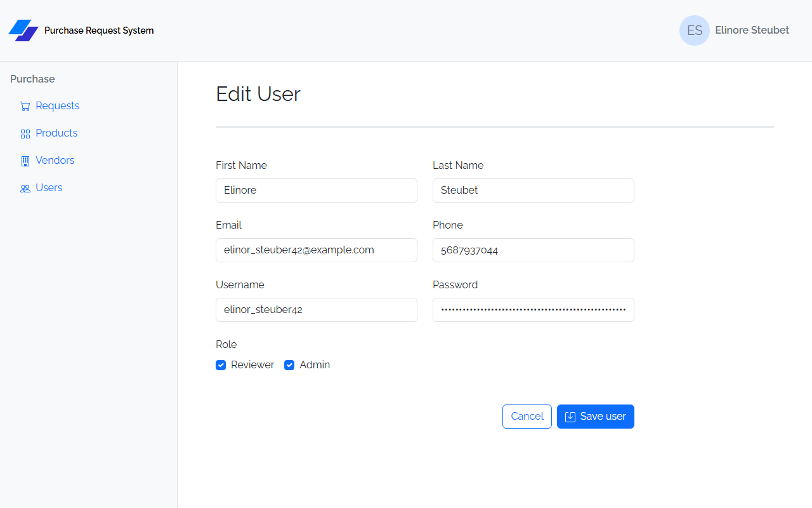The image size is (812, 508).
Task: Cancel editing the user
Action: [x=527, y=417]
